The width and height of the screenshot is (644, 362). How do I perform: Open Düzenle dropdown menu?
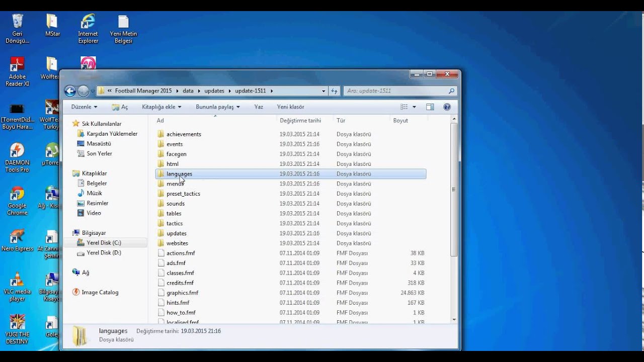(84, 107)
